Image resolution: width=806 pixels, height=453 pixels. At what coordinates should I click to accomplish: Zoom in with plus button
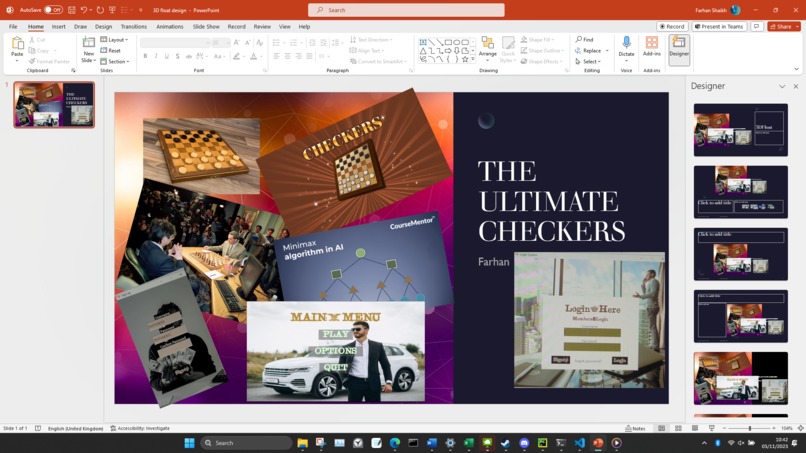[x=774, y=428]
